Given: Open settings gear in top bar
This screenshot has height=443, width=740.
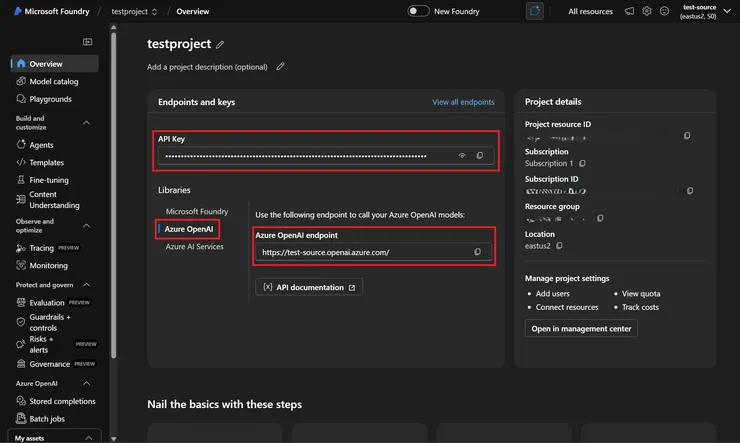Looking at the screenshot, I should pos(647,11).
